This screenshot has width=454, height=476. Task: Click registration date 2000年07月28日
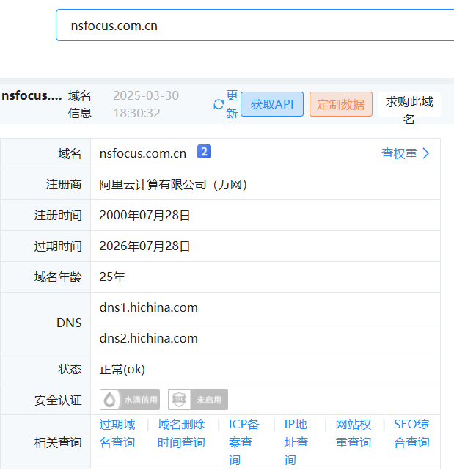pyautogui.click(x=144, y=215)
